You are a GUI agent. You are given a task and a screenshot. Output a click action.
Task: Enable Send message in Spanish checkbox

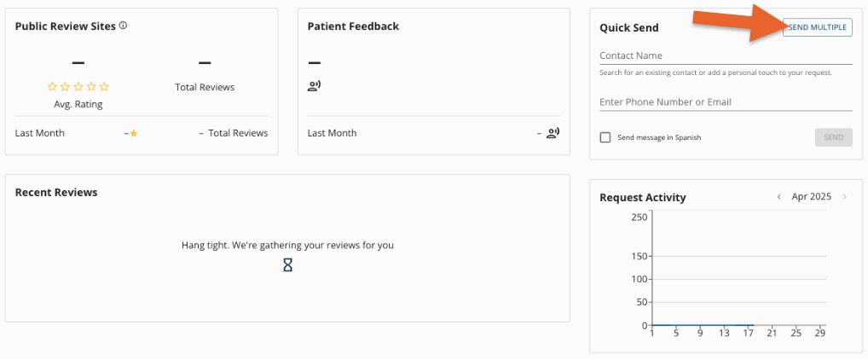(605, 137)
